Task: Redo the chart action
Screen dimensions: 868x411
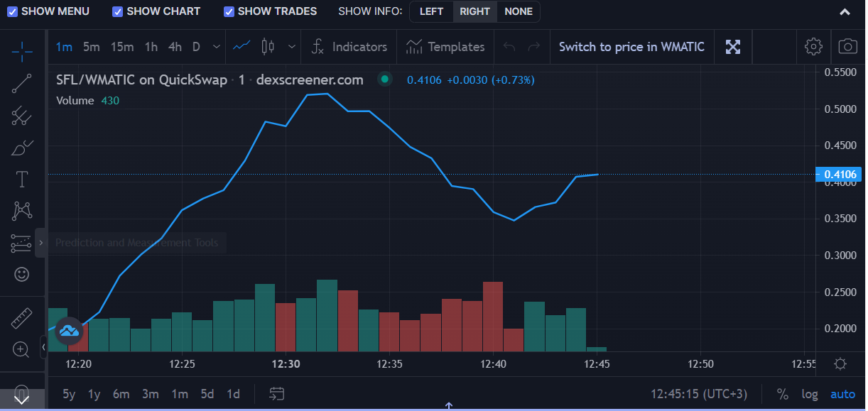Action: click(x=534, y=47)
